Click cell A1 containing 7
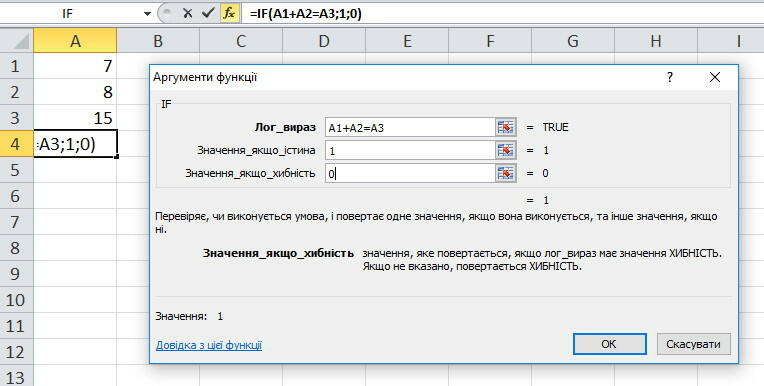 75,66
